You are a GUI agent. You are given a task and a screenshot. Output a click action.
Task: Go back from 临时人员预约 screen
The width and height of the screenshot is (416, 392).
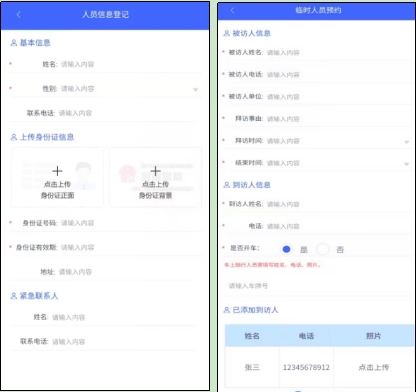[x=232, y=10]
